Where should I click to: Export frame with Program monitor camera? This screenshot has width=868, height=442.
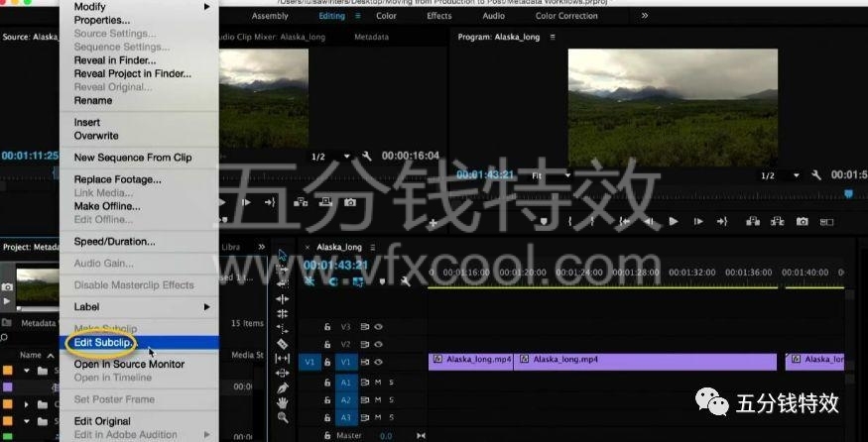click(802, 221)
